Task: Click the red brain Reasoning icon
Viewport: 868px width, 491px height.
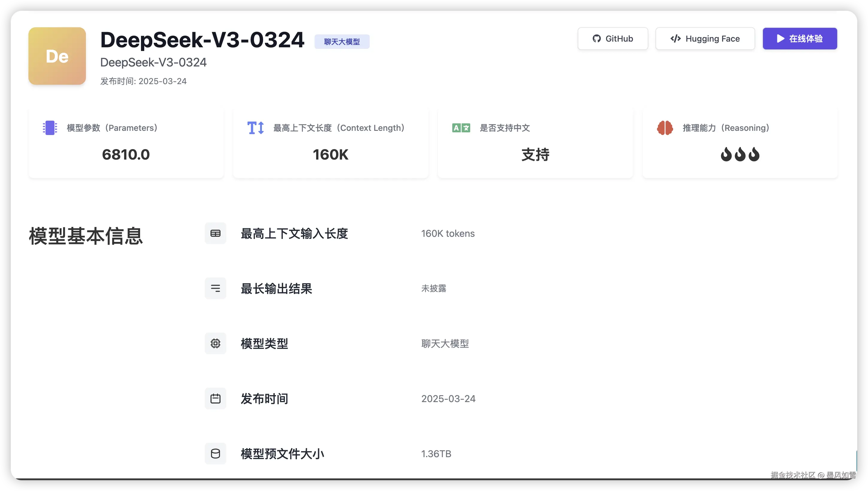Action: [x=665, y=128]
